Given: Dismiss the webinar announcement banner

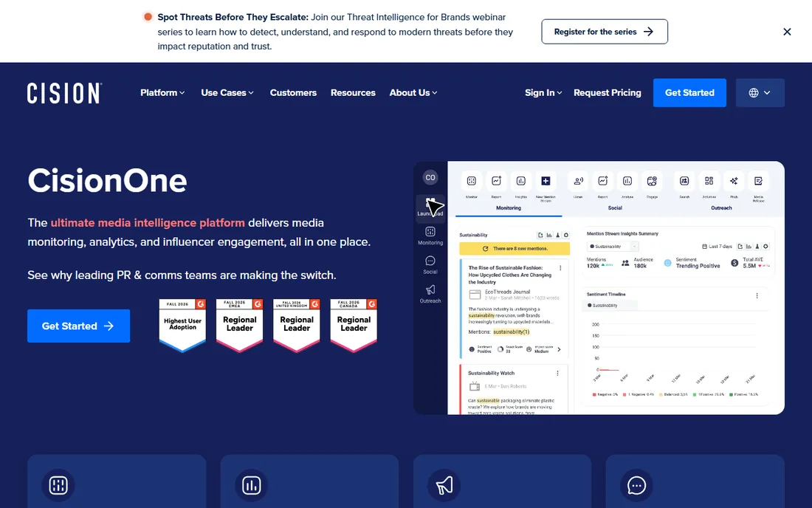Looking at the screenshot, I should [x=787, y=32].
